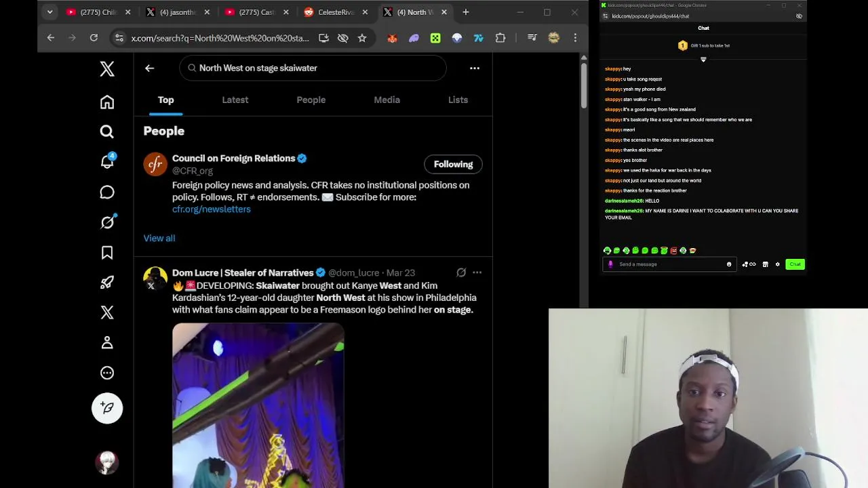Switch to the Top search tab

click(x=166, y=100)
